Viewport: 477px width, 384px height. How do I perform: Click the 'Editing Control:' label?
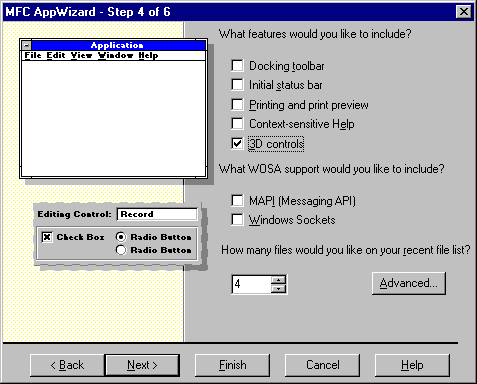click(74, 214)
